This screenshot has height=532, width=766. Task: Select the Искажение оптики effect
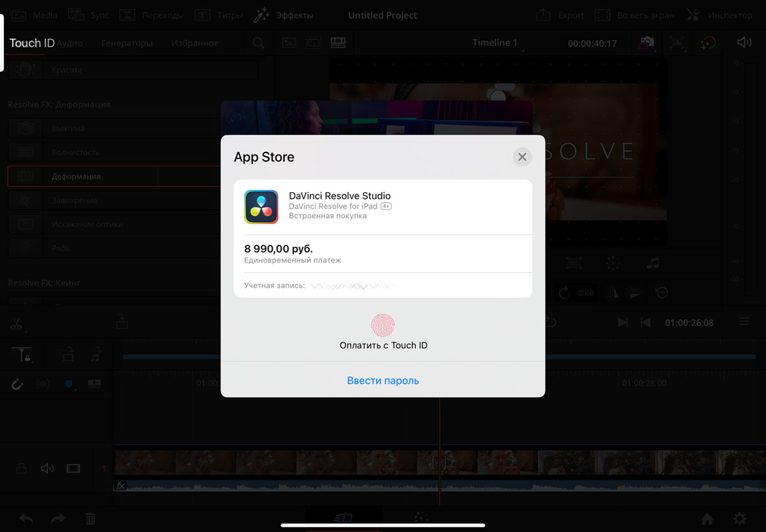115,225
